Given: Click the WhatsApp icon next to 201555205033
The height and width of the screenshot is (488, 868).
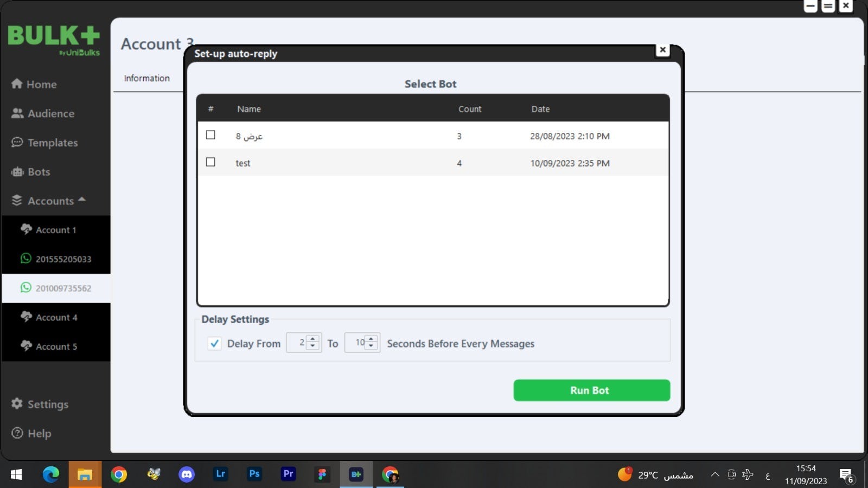Looking at the screenshot, I should (25, 259).
